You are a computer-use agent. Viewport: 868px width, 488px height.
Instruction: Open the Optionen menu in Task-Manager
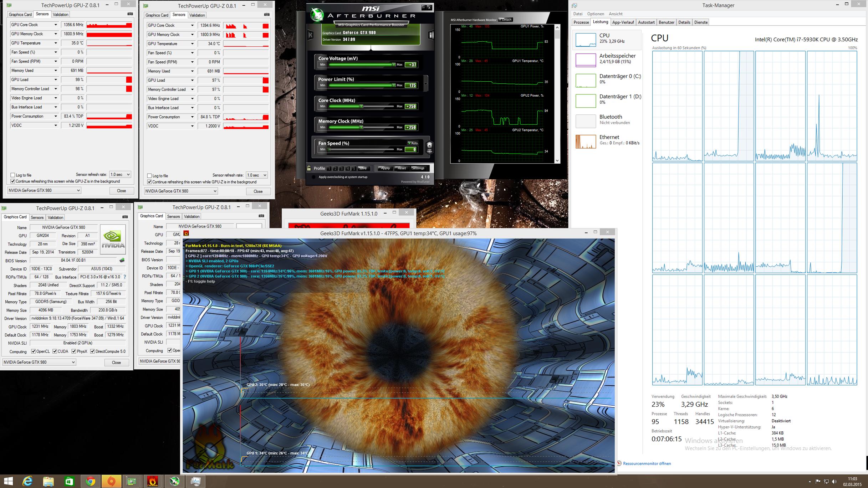[596, 14]
